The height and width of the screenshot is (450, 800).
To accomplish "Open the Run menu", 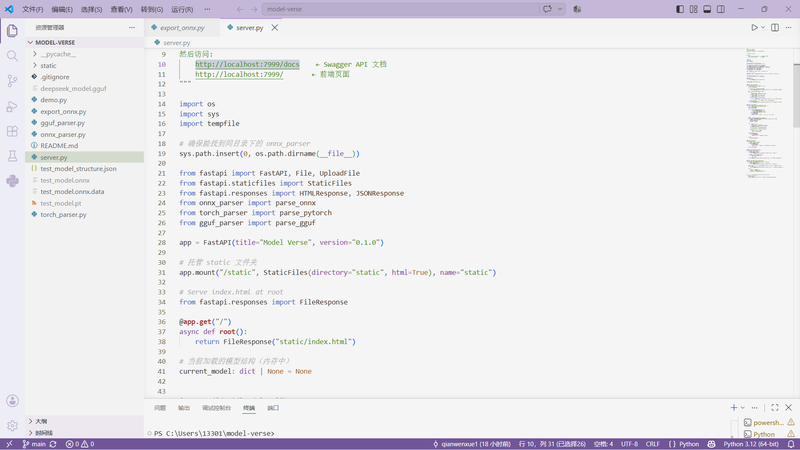I will click(182, 9).
